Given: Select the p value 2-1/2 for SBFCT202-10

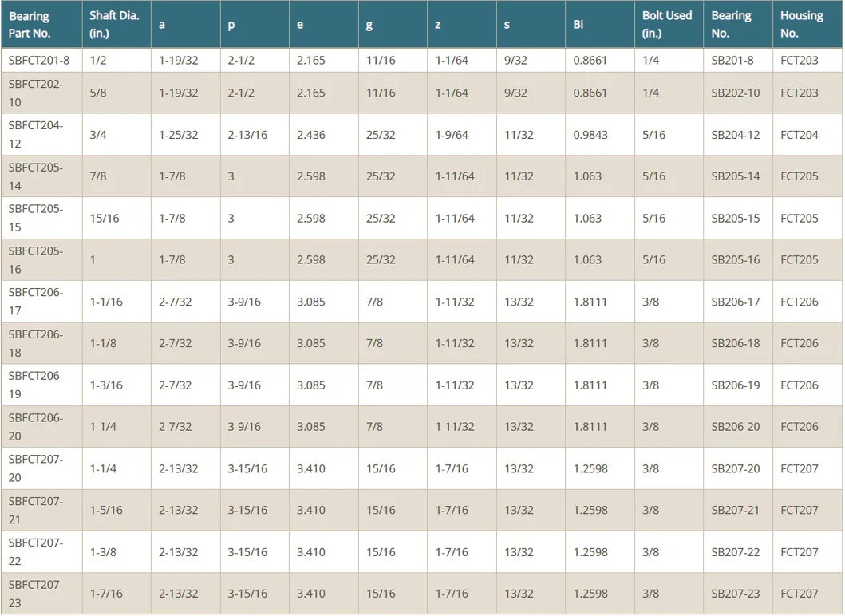Looking at the screenshot, I should tap(241, 93).
